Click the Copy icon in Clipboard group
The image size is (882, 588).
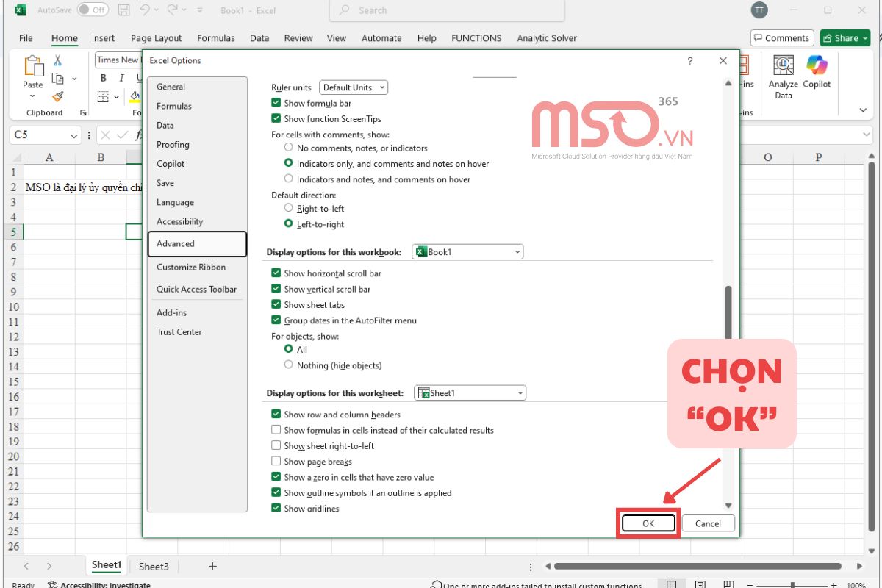click(x=58, y=79)
